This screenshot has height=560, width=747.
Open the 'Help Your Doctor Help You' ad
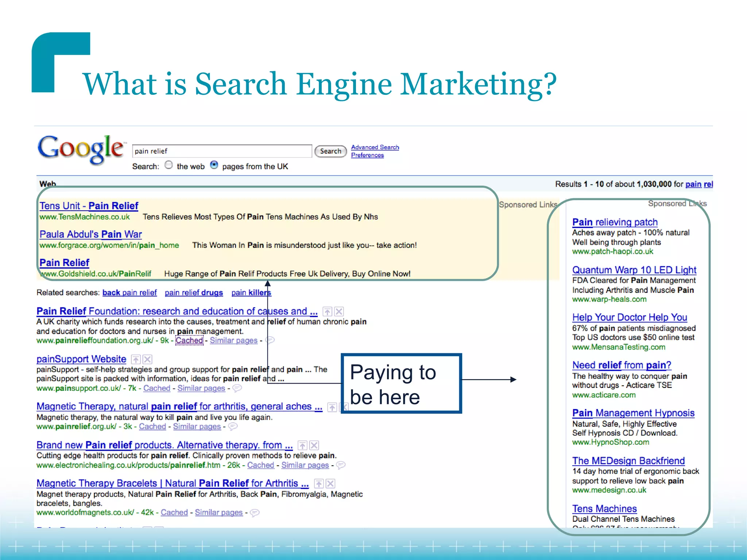point(630,318)
